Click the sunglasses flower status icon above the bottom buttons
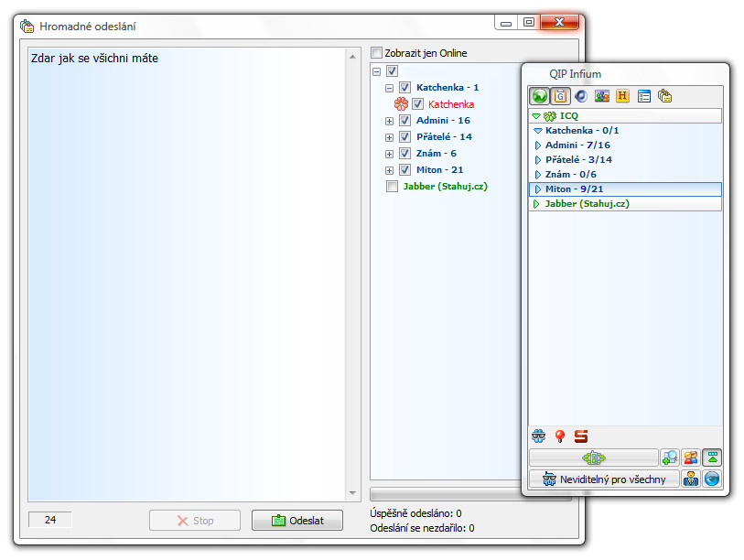Viewport: 744px width, 560px height. pos(538,436)
